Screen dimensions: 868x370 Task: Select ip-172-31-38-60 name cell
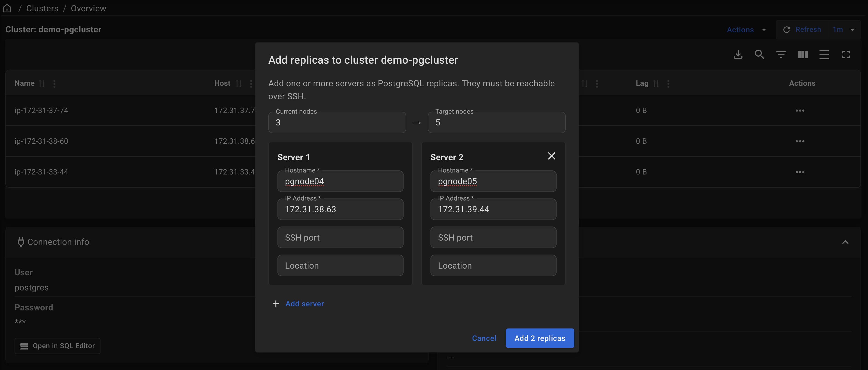(41, 141)
